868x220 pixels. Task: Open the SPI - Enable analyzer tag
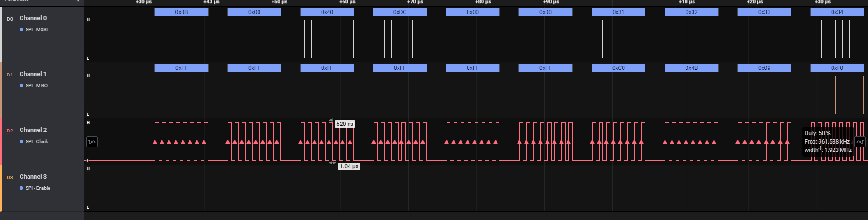[x=35, y=188]
